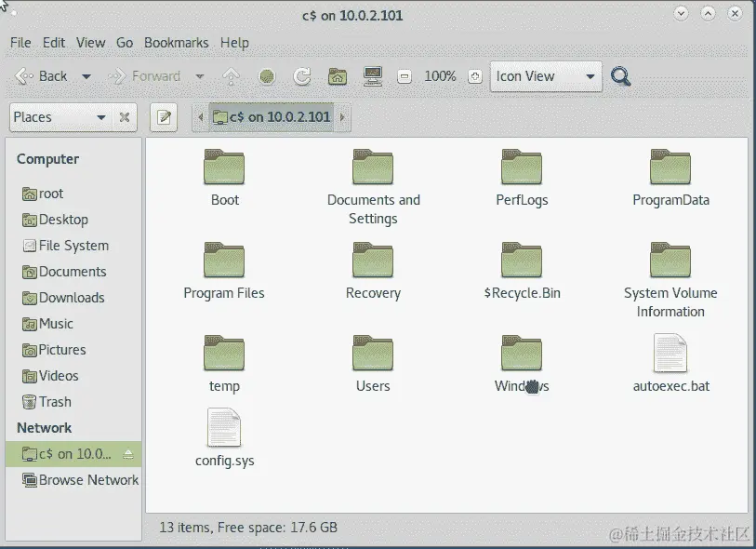Select Documents in the sidebar
The width and height of the screenshot is (756, 549).
(x=73, y=272)
